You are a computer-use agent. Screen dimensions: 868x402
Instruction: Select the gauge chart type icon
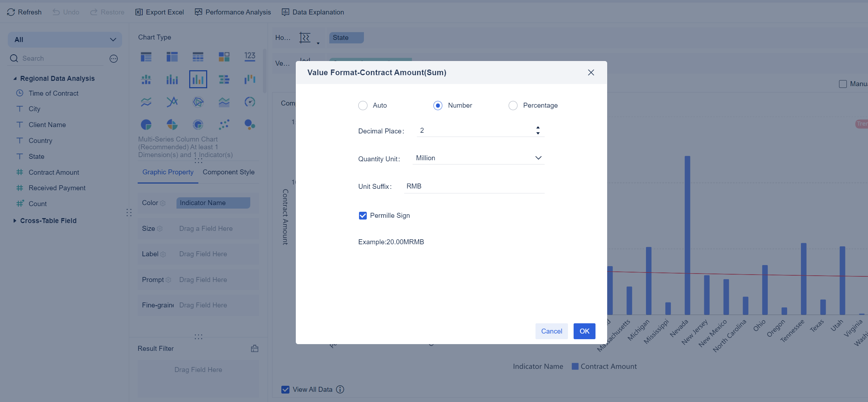[x=250, y=102]
